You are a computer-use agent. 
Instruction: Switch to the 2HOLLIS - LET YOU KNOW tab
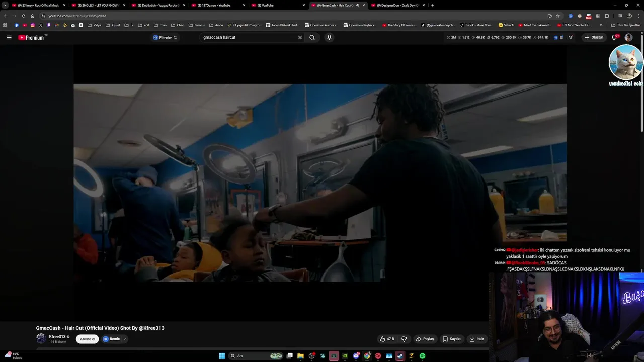[x=99, y=5]
